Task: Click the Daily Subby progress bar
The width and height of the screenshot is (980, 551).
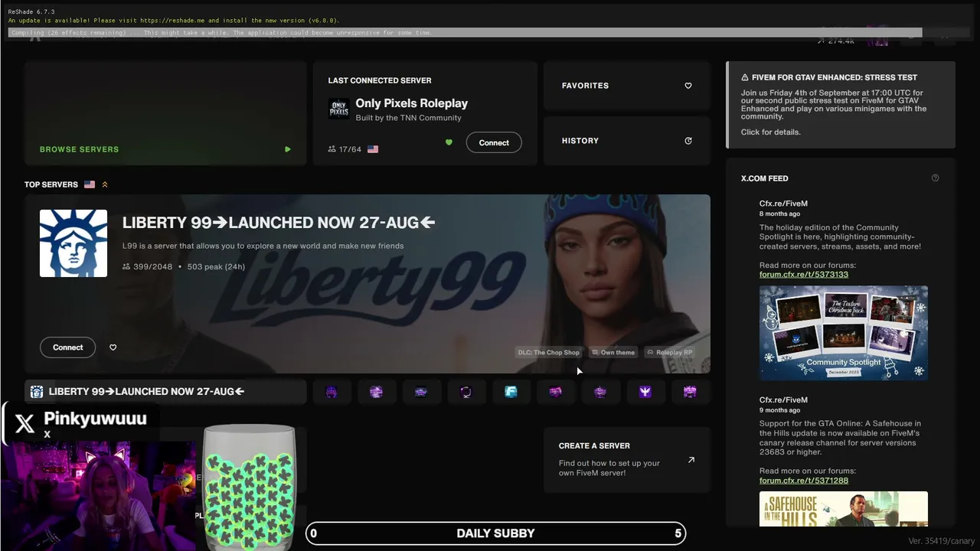Action: point(495,533)
